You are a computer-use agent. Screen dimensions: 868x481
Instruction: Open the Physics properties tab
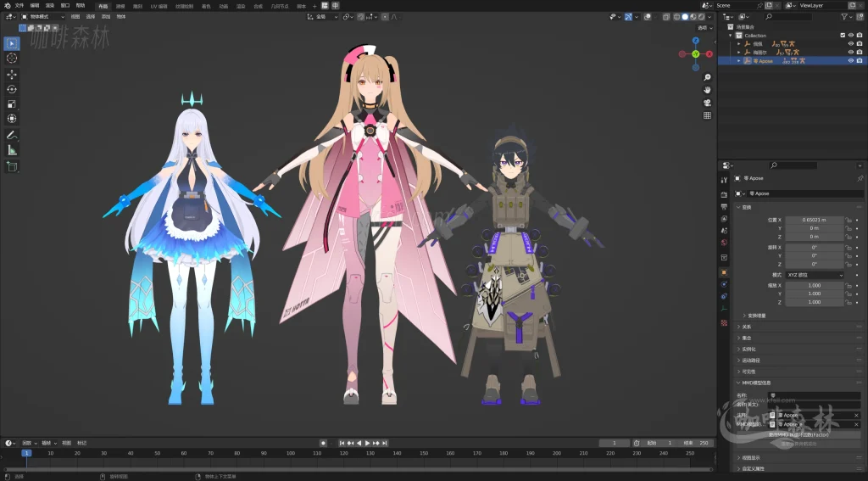[724, 284]
